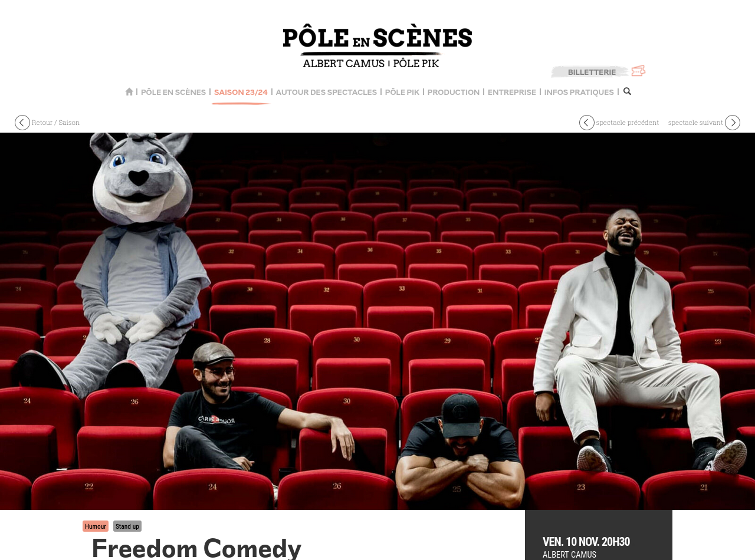Go to spectacle suivant link
The height and width of the screenshot is (560, 755).
point(695,123)
